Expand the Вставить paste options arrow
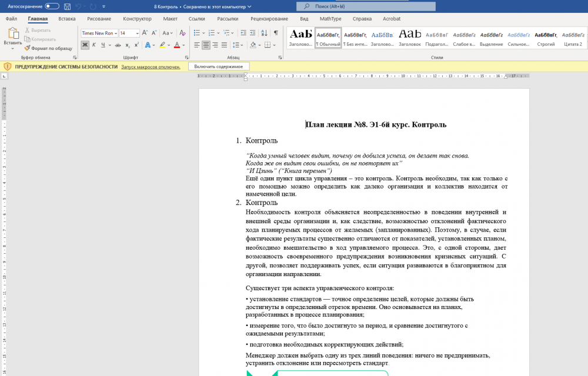This screenshot has width=588, height=376. coord(12,49)
